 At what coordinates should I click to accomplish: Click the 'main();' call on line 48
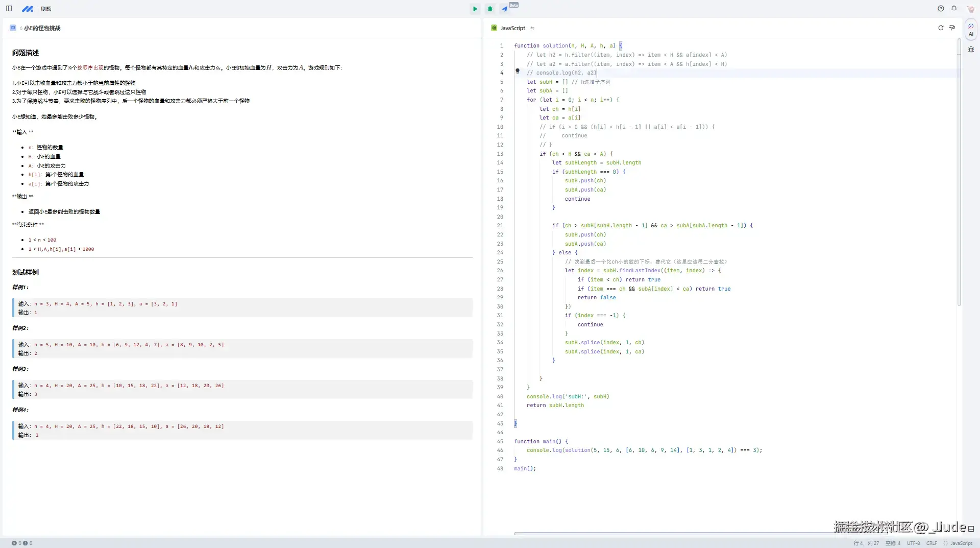pyautogui.click(x=525, y=468)
